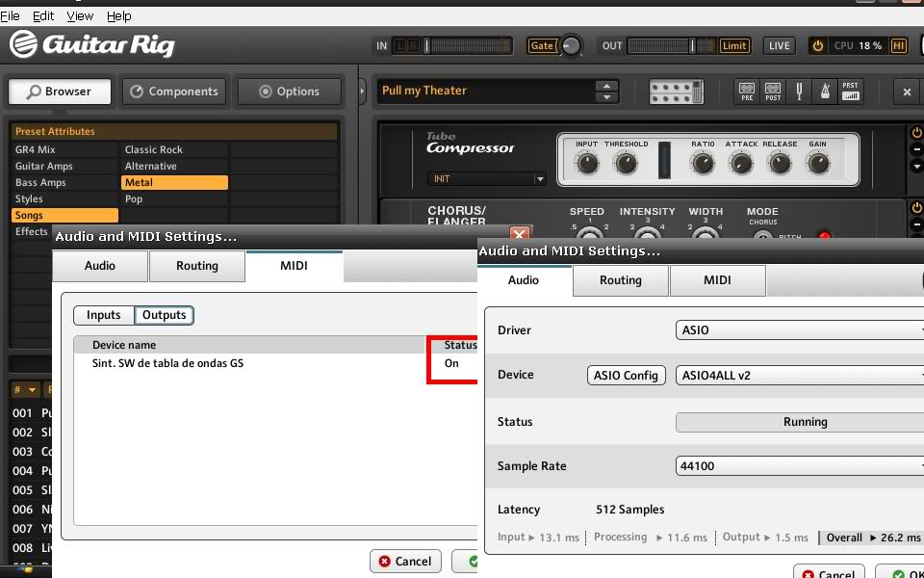The width and height of the screenshot is (924, 578).
Task: Toggle the HI quality mode button
Action: pyautogui.click(x=899, y=45)
